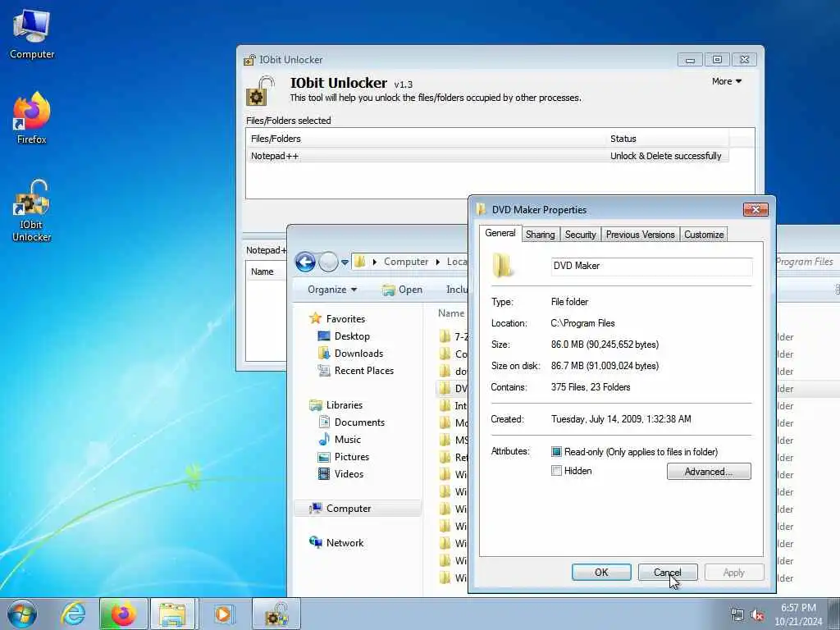Switch to the Security tab
Screen dimensions: 840x630
click(x=580, y=235)
